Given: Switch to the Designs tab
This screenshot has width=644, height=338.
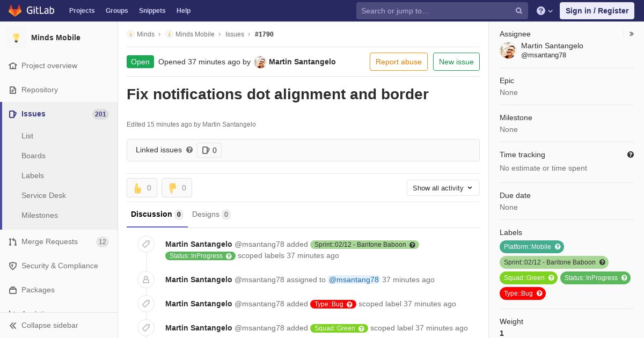Looking at the screenshot, I should tap(211, 214).
